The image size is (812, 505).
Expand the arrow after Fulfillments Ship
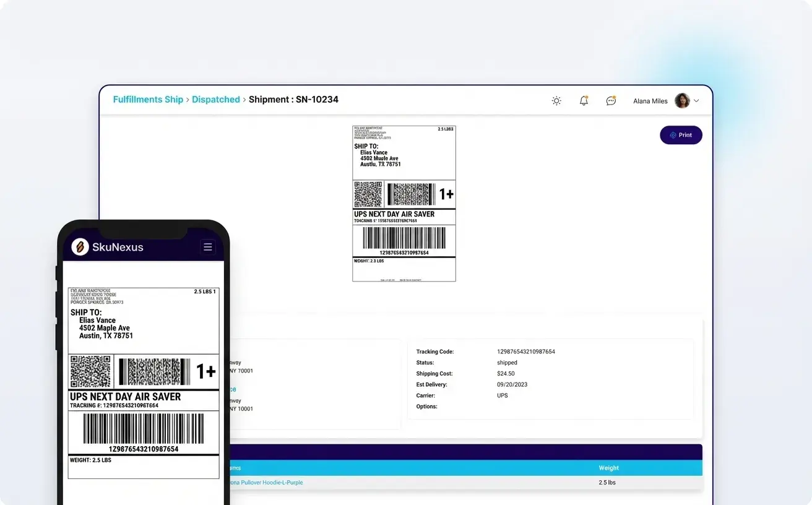click(186, 99)
